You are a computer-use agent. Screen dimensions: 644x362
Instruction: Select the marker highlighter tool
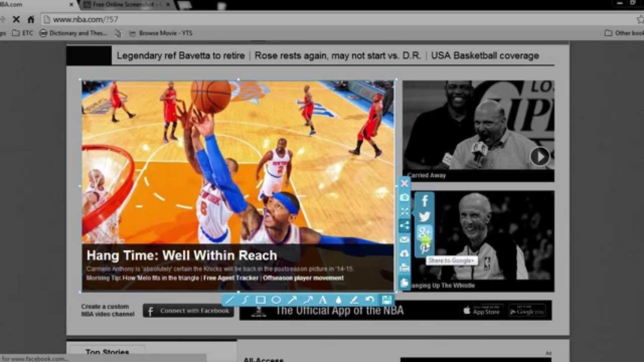pyautogui.click(x=354, y=300)
